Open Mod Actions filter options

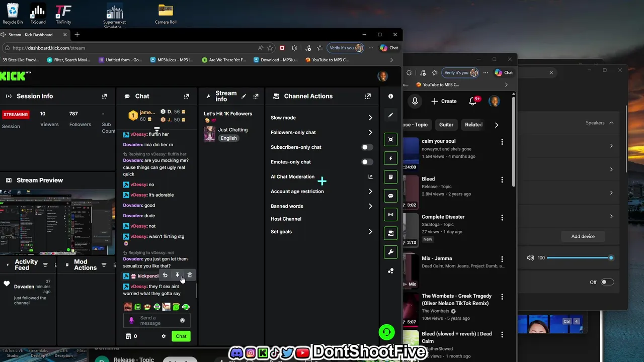(x=104, y=265)
